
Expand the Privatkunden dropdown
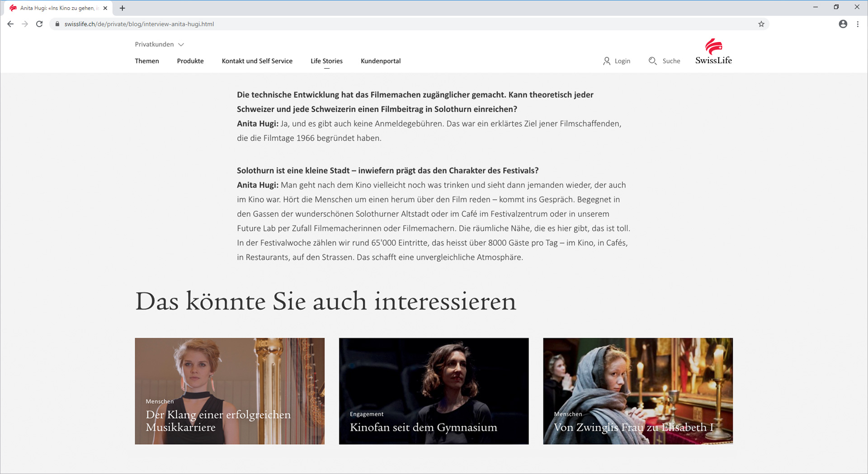(x=159, y=44)
